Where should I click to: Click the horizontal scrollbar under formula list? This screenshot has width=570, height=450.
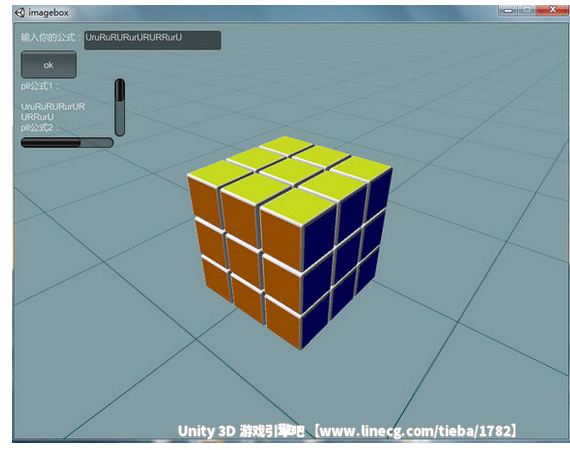[67, 142]
